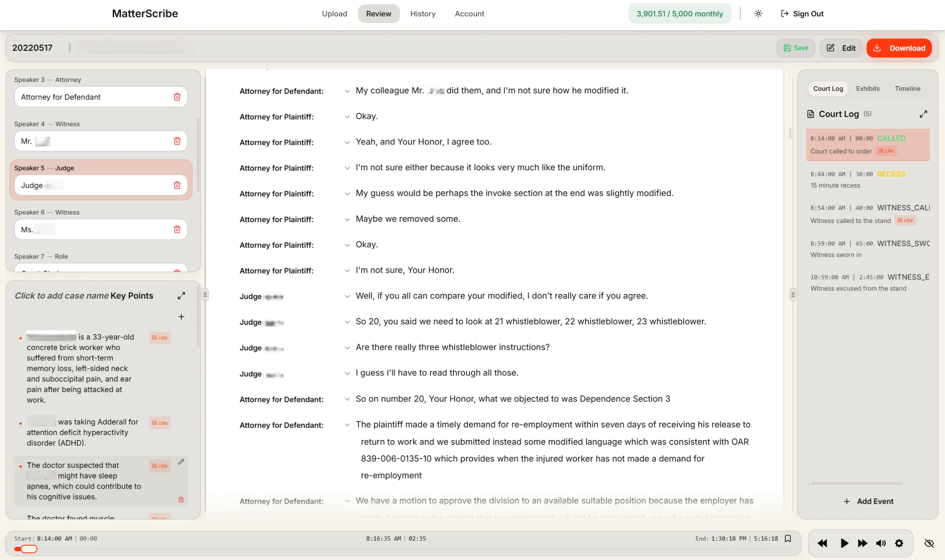Screen dimensions: 945x560
Task: Play the audio recording
Action: 844,543
